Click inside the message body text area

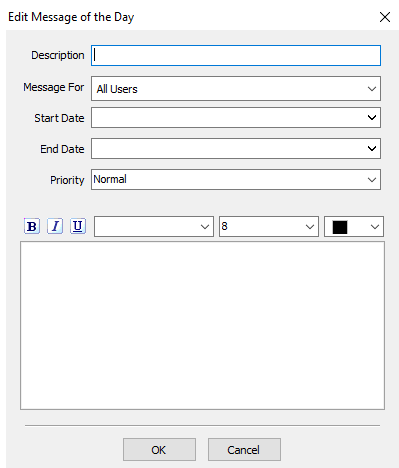click(x=202, y=326)
